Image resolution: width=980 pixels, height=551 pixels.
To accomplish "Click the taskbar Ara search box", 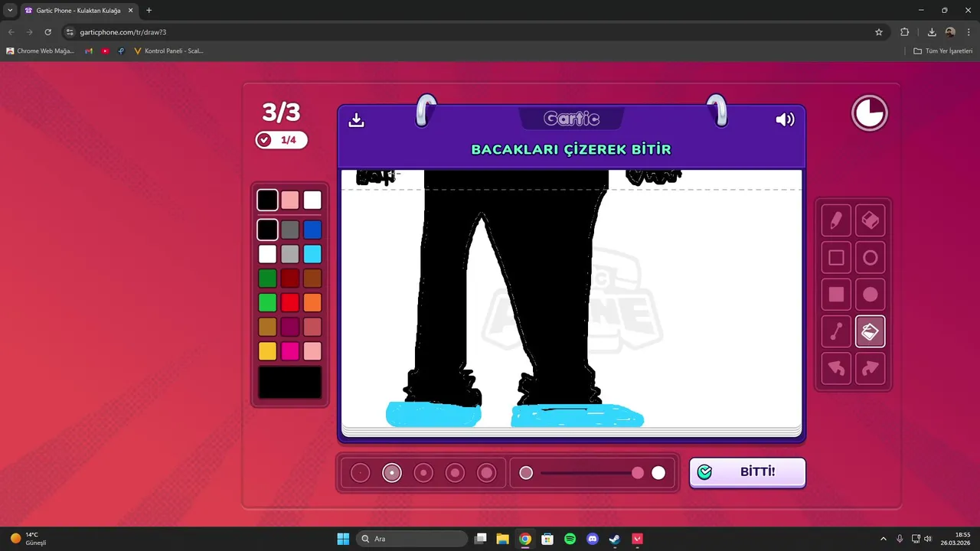I will (413, 539).
